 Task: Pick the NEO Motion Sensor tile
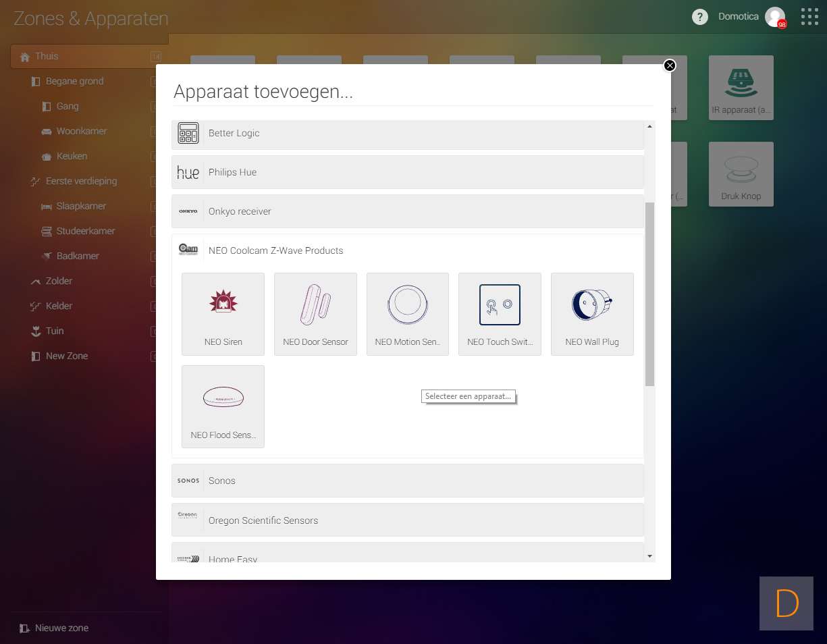coord(407,313)
